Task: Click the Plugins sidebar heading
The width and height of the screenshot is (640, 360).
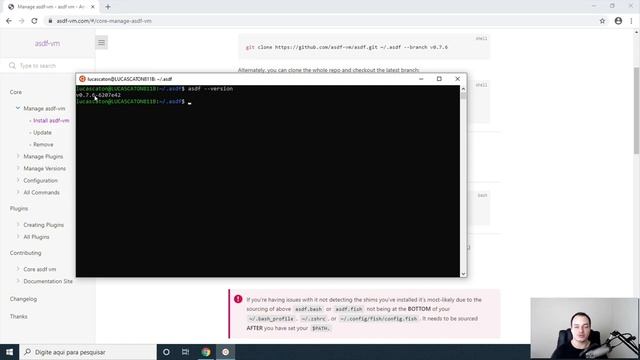Action: [x=19, y=209]
